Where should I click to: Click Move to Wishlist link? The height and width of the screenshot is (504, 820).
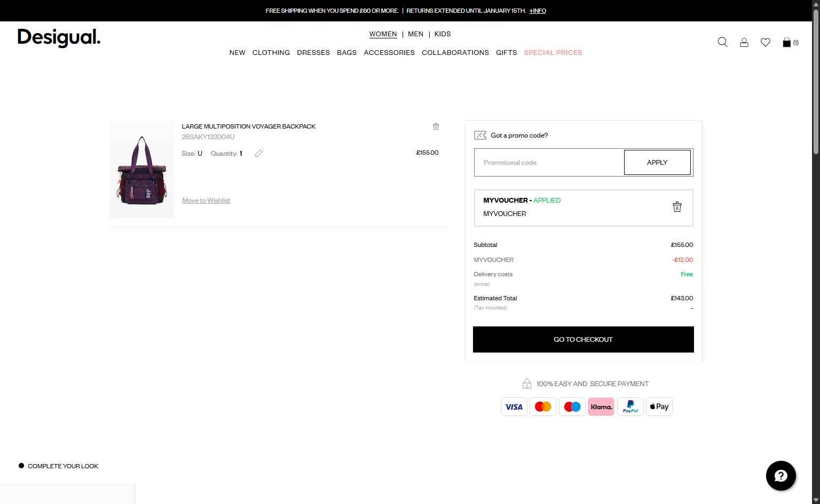click(x=206, y=201)
